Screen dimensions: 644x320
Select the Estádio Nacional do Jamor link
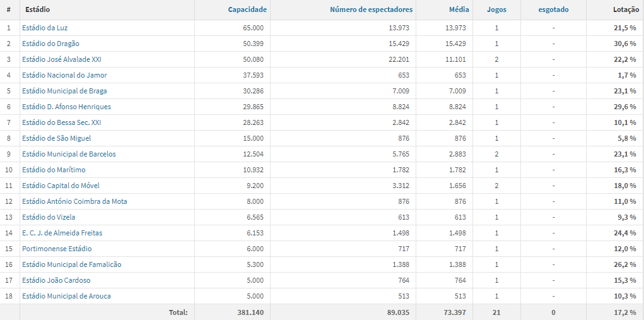(64, 75)
